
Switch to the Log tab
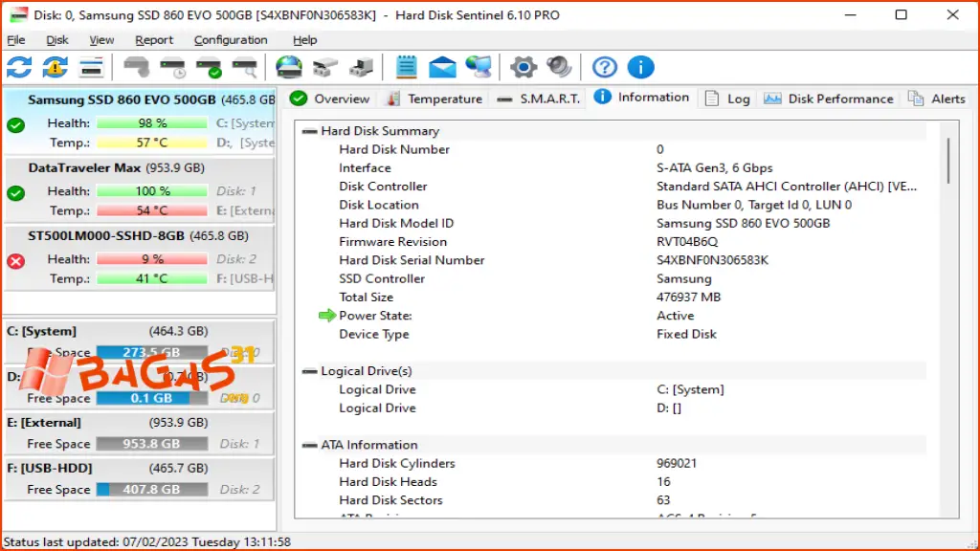pos(727,99)
